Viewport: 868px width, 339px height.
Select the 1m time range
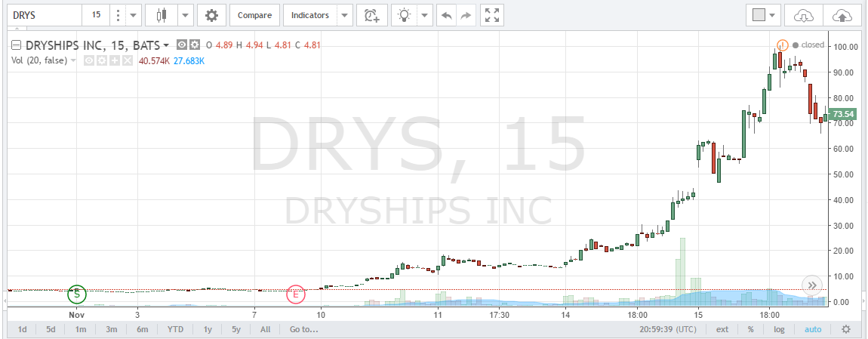(x=80, y=329)
